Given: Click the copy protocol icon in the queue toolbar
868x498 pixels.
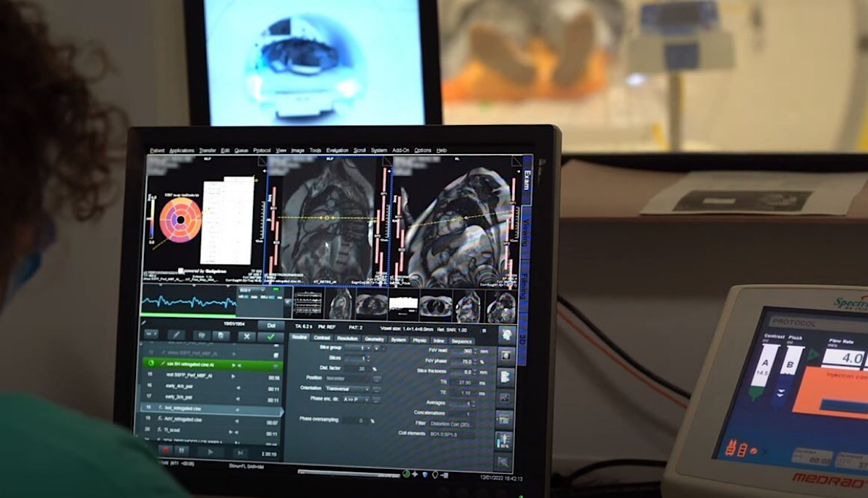Looking at the screenshot, I should (x=221, y=336).
